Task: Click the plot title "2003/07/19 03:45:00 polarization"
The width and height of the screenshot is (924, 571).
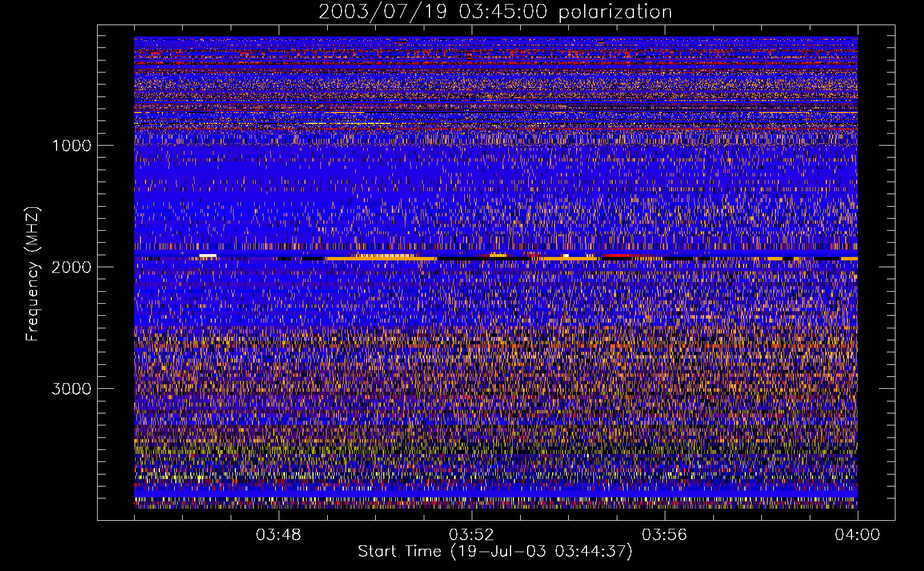Action: (495, 11)
